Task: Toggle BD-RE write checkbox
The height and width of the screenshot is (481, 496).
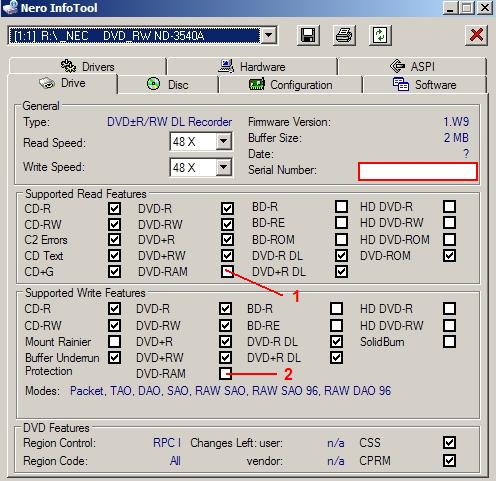Action: point(336,325)
